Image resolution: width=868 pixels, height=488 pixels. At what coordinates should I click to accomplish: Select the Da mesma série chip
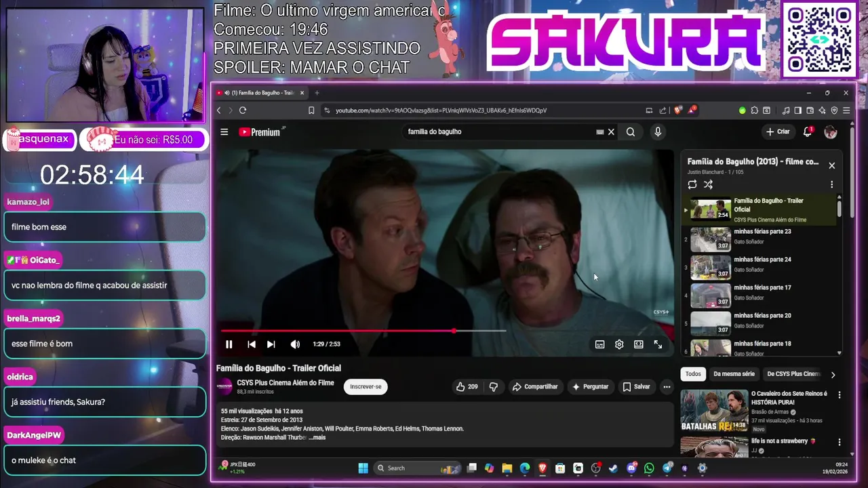(734, 374)
